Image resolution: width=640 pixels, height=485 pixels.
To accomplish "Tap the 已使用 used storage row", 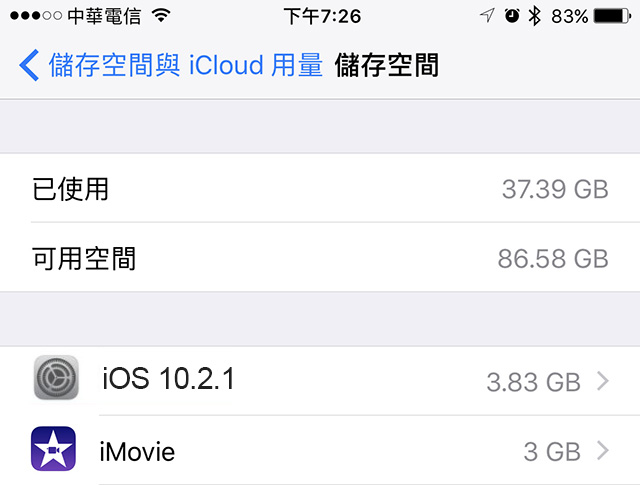I will [320, 188].
